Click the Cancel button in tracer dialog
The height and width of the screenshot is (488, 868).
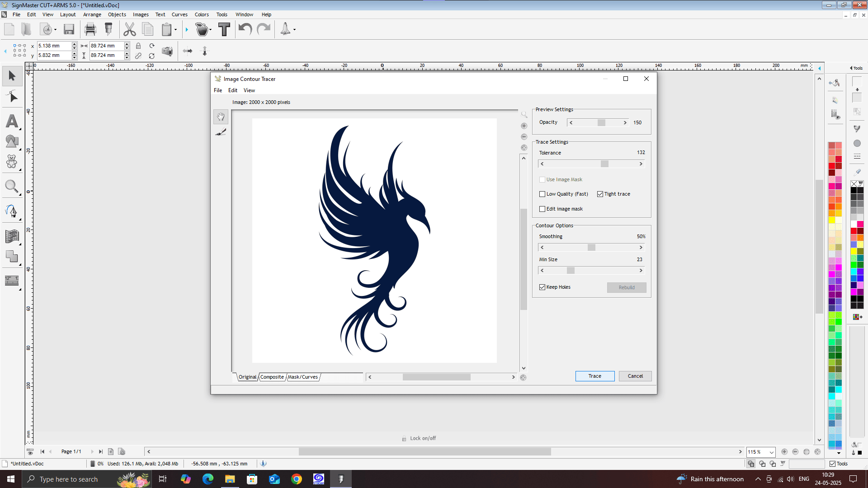point(635,376)
